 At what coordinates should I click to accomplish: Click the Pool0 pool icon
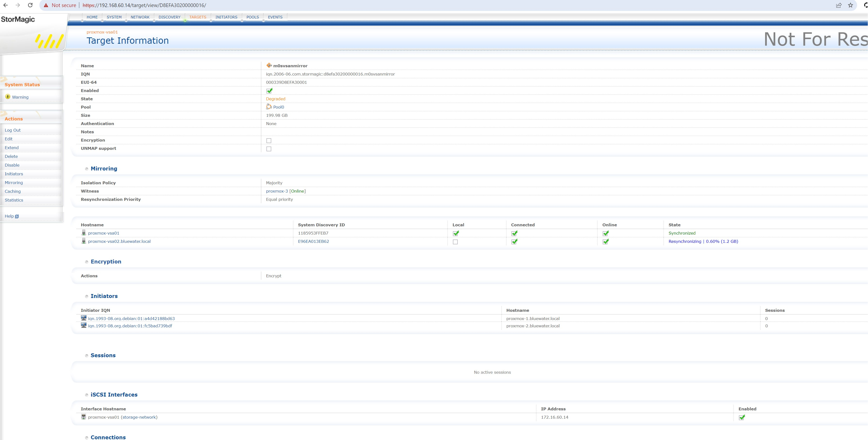point(269,106)
